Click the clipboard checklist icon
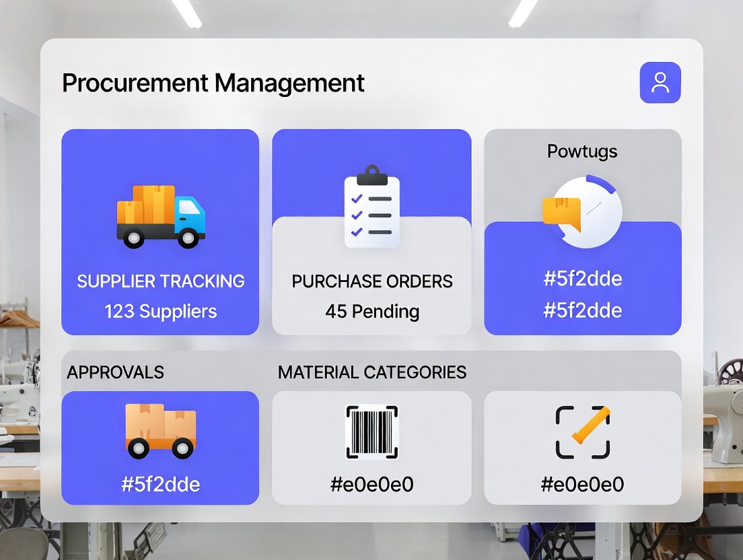 click(x=371, y=208)
